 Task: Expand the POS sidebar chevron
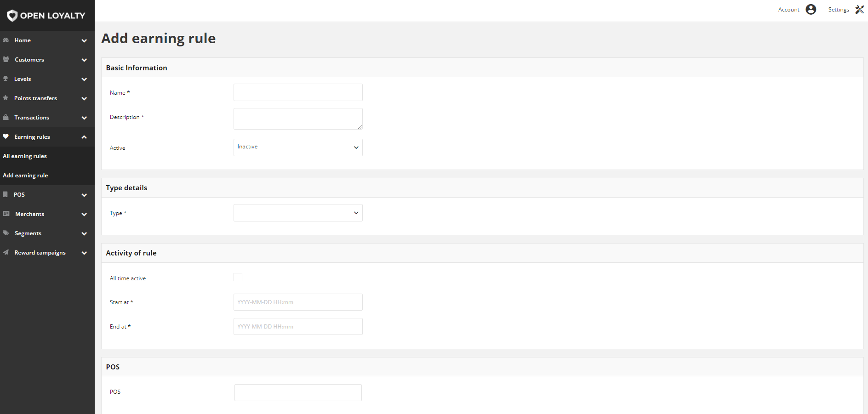tap(84, 195)
